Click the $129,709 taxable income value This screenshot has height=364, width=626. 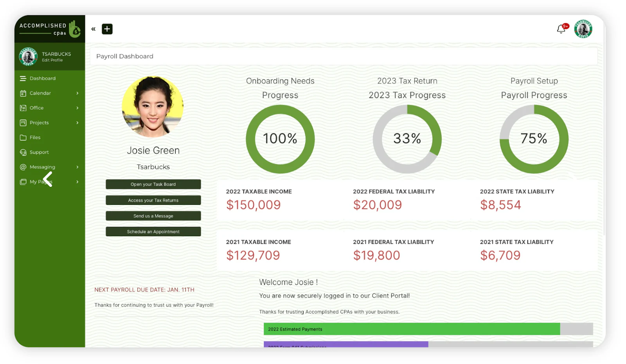click(x=253, y=255)
